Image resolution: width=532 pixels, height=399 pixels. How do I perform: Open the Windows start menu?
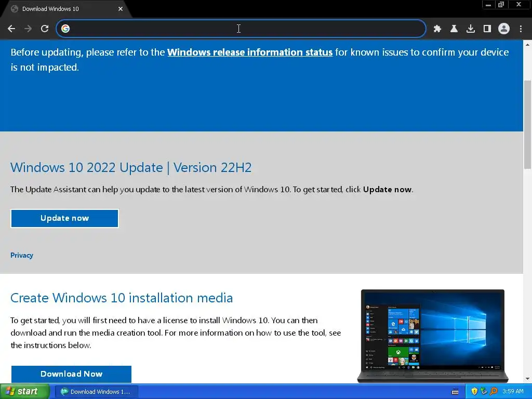pos(24,391)
